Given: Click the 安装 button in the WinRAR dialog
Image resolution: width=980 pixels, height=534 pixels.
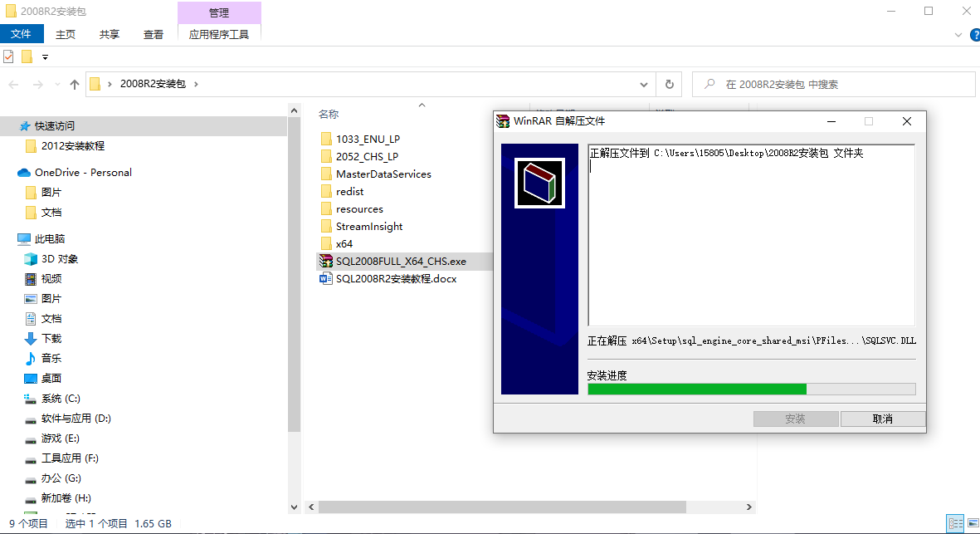Looking at the screenshot, I should [x=796, y=419].
